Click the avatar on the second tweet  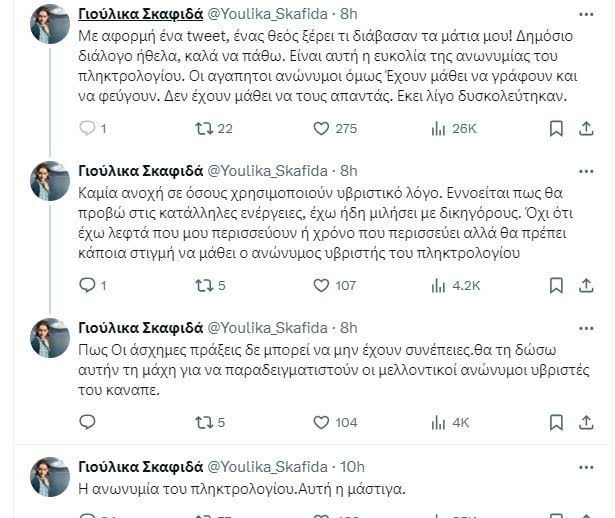pos(50,181)
